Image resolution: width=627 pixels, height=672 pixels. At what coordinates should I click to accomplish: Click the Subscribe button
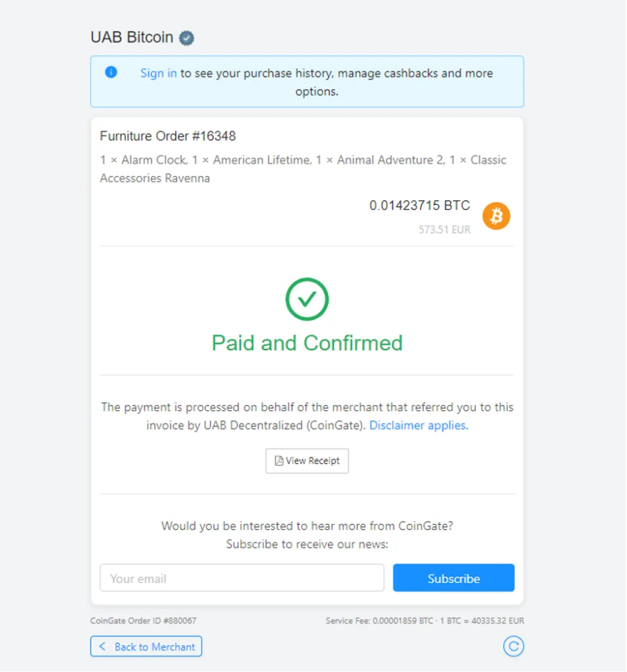point(454,578)
